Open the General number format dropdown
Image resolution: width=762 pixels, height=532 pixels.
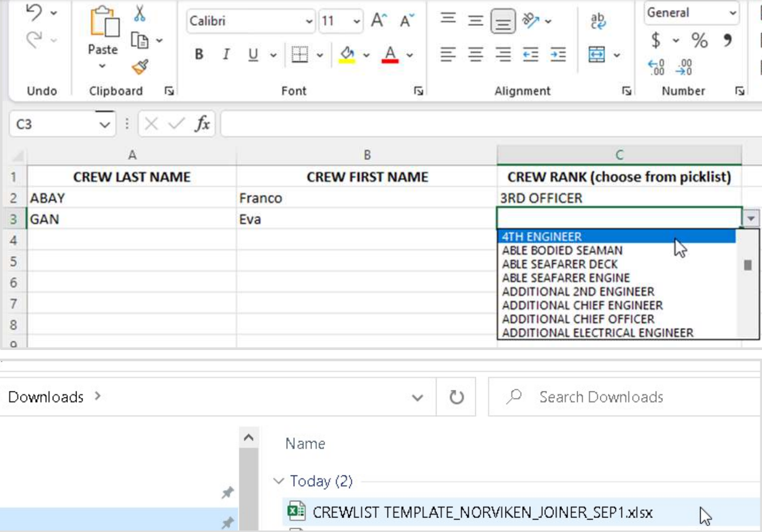coord(732,13)
